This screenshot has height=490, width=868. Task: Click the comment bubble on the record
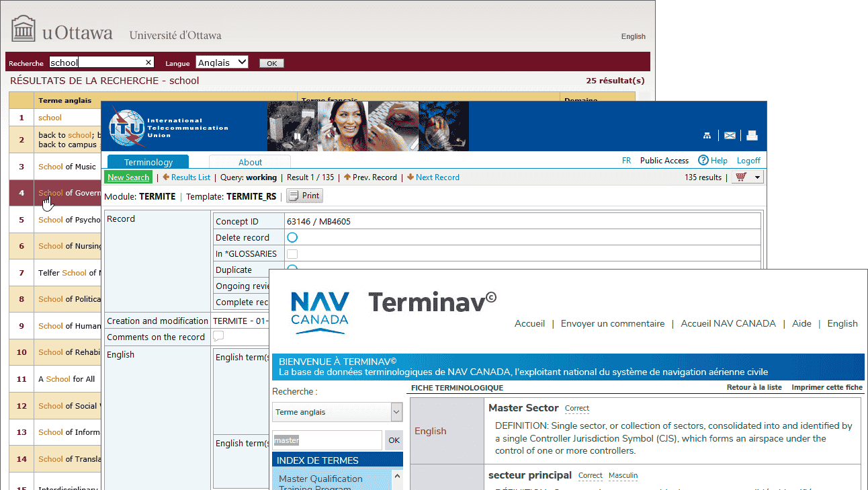click(x=218, y=337)
